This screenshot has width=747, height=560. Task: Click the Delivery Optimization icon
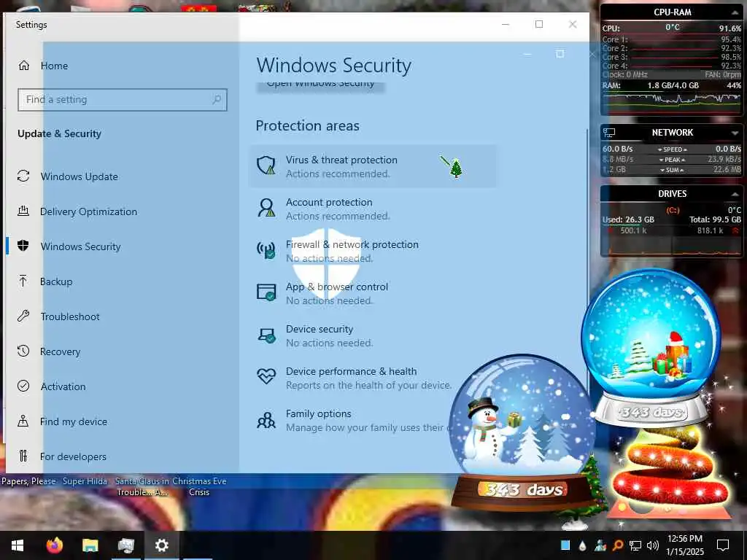pyautogui.click(x=23, y=211)
